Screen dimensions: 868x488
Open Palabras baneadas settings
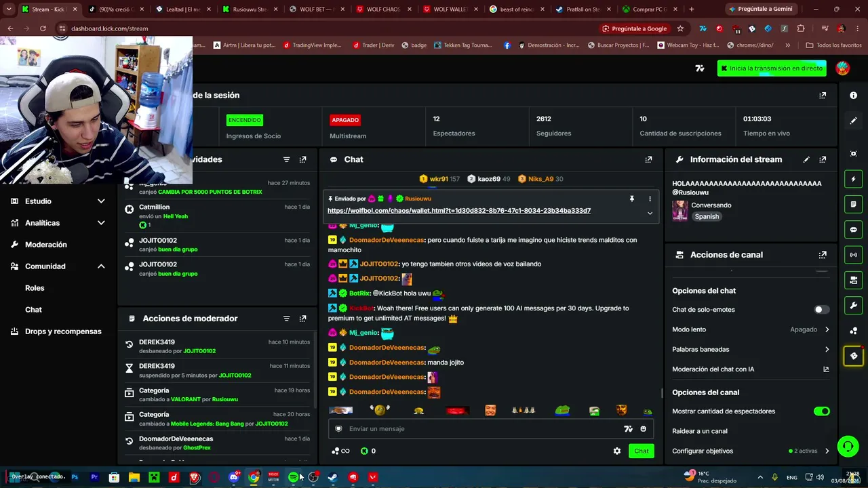751,349
